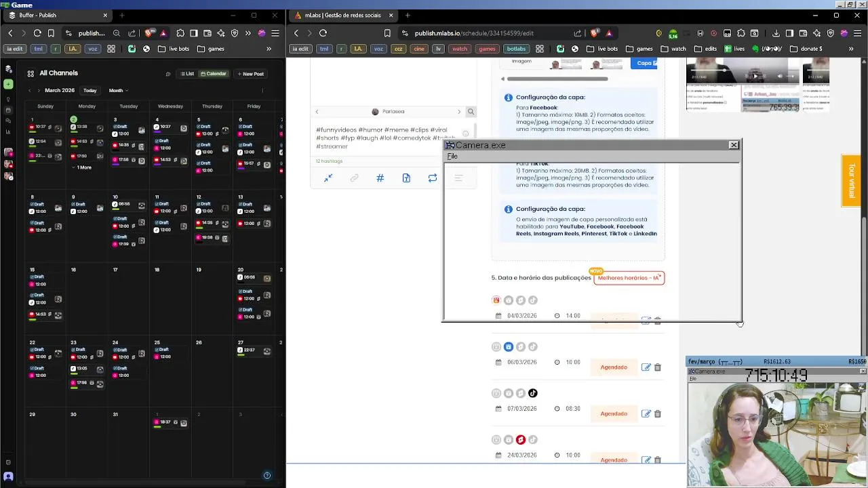Image resolution: width=868 pixels, height=488 pixels.
Task: Toggle red Shorts channel above 24/03/2026
Action: click(x=521, y=440)
